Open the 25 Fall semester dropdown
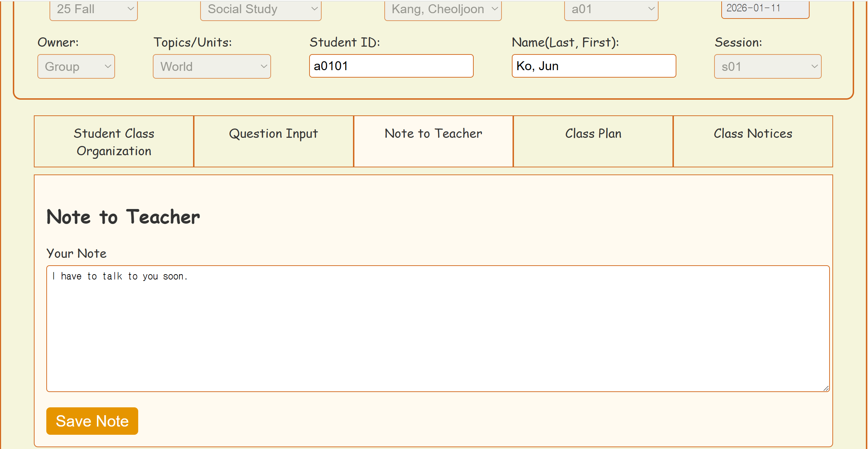The width and height of the screenshot is (868, 449). [x=93, y=10]
